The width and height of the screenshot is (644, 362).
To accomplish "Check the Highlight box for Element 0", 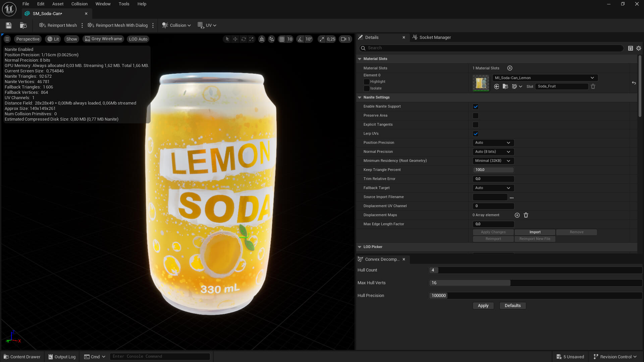I will (x=366, y=82).
